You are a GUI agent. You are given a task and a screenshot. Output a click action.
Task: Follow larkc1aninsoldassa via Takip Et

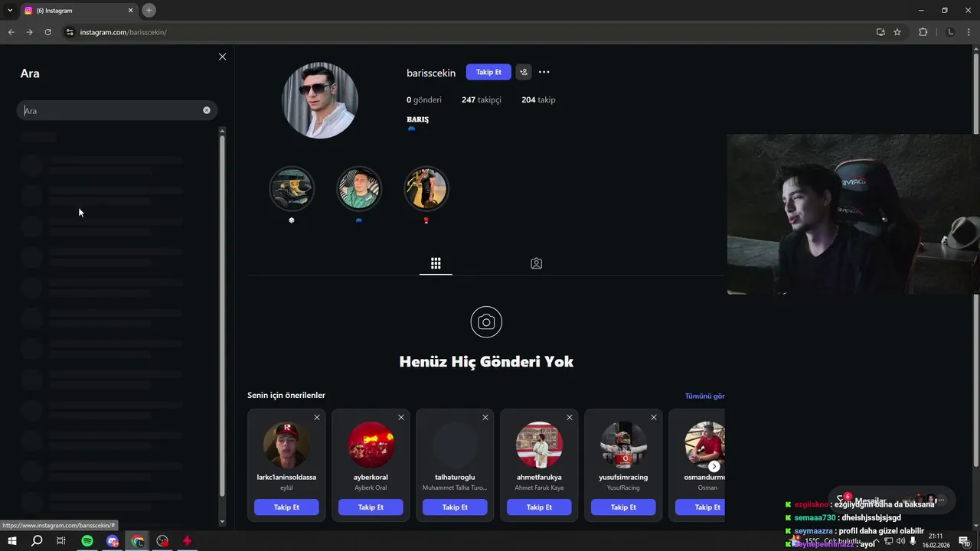coord(286,507)
